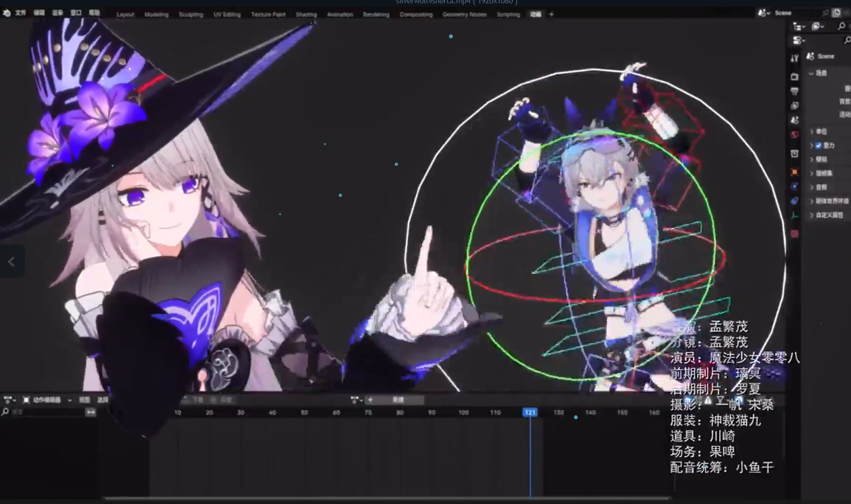This screenshot has height=504, width=851.
Task: Switch to the Sculpting workspace tab
Action: pos(191,14)
